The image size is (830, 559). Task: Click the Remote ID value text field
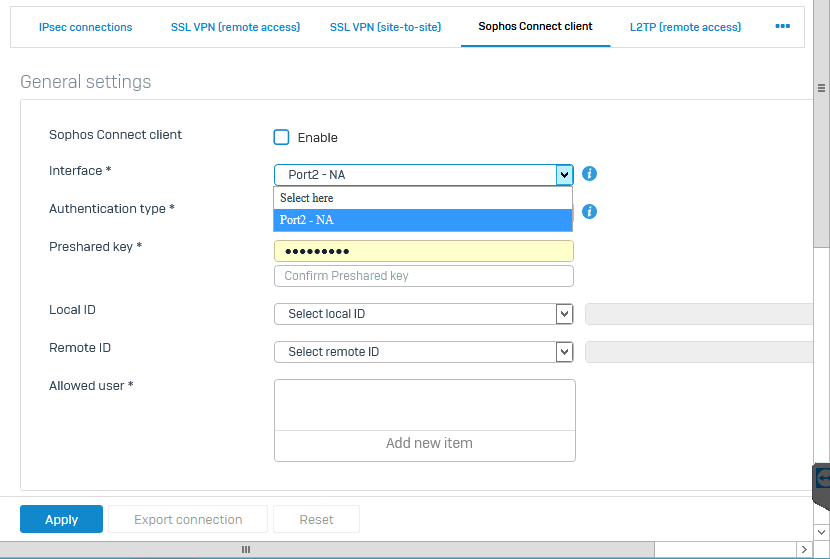coord(699,352)
